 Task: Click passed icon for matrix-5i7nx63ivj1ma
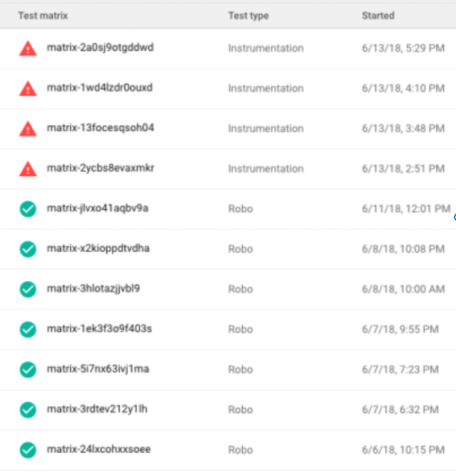click(x=27, y=370)
